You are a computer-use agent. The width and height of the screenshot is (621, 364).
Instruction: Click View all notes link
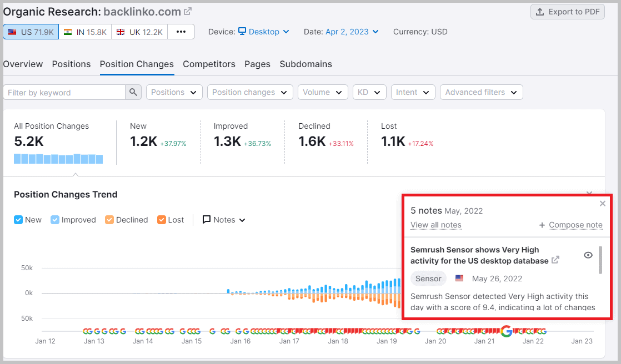point(435,225)
